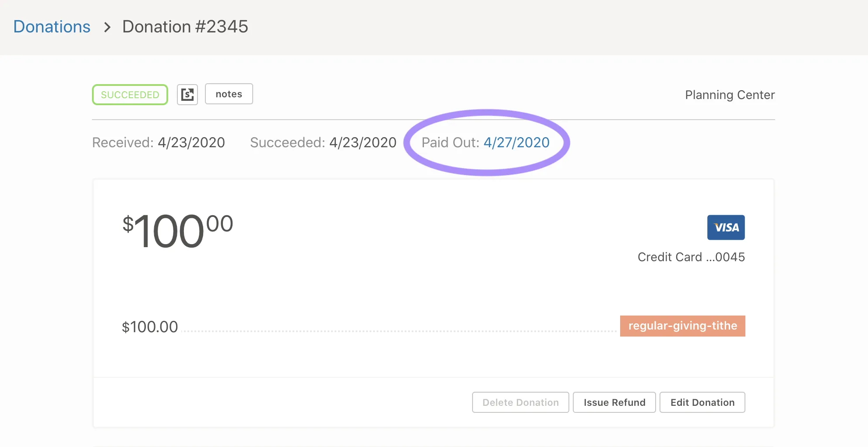Click the Edit Donation button
Screen dimensions: 868x447
702,402
